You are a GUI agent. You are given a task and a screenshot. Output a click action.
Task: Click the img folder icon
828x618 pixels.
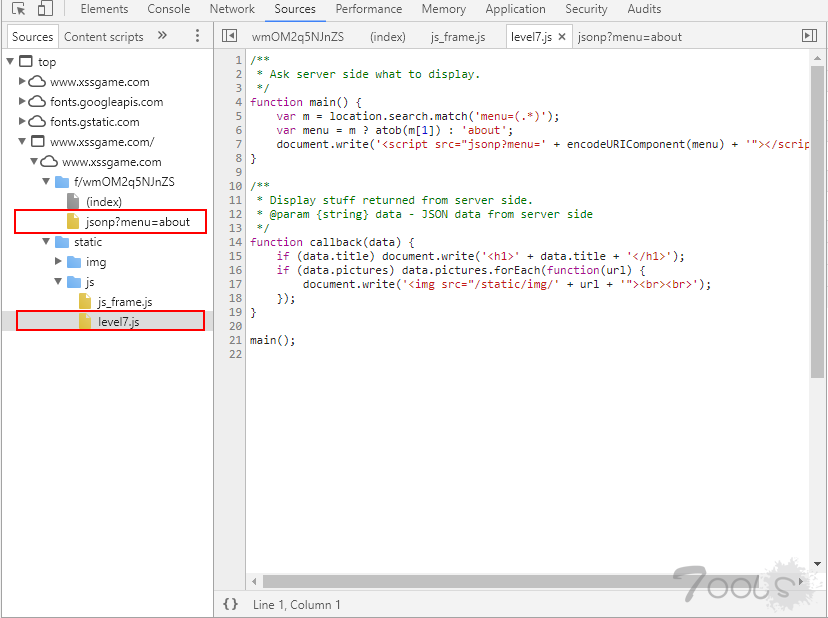[x=74, y=262]
